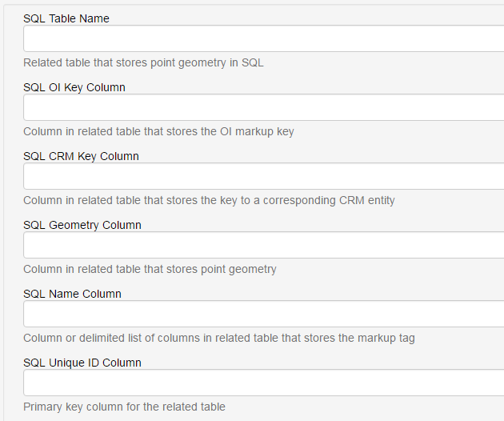Click hint 'Column in related table that stores point geometry'
Screen dimensions: 504x421
pos(150,269)
